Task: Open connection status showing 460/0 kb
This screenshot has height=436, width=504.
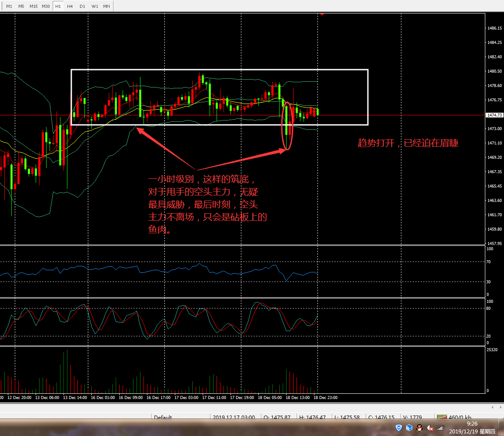Action: tap(454, 417)
